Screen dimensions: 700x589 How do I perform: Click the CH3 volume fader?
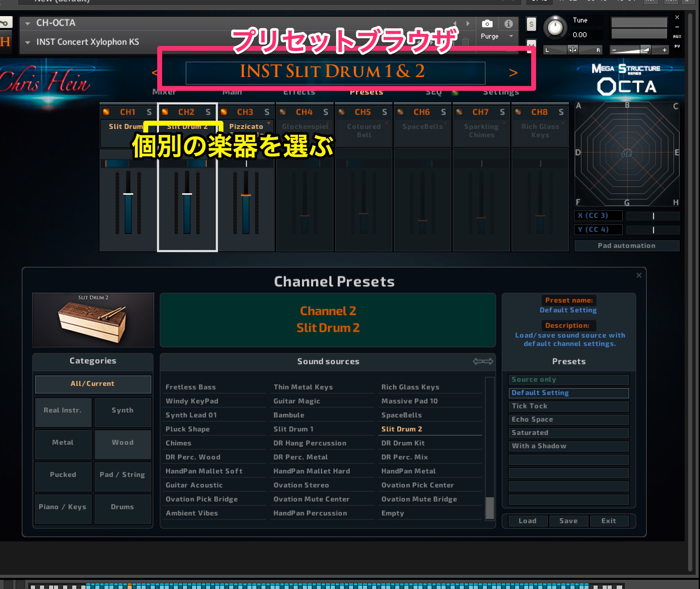coord(246,195)
